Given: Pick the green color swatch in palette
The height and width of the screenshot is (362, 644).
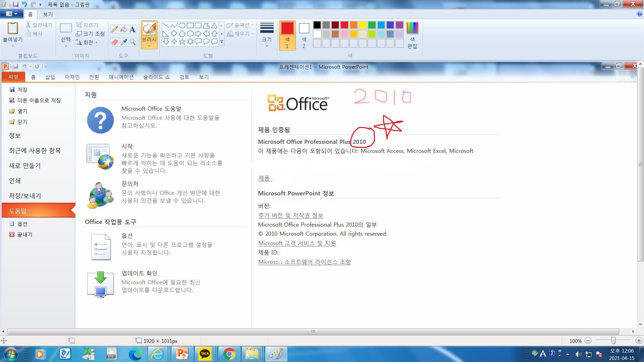Looking at the screenshot, I should [x=372, y=25].
